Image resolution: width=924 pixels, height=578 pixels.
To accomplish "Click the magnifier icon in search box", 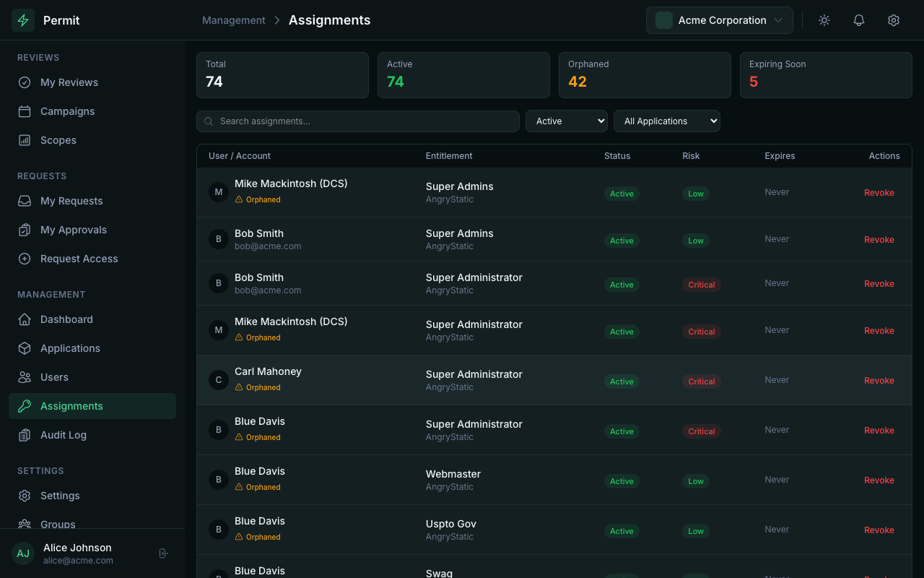I will (209, 121).
